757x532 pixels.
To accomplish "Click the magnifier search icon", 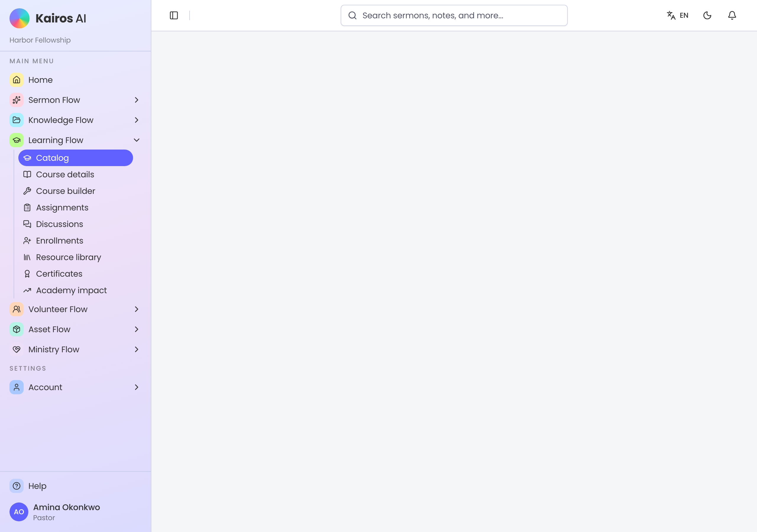I will 352,15.
